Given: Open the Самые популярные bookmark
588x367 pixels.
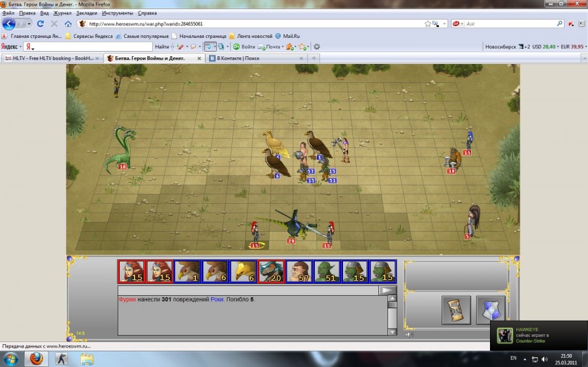Looking at the screenshot, I should point(142,37).
